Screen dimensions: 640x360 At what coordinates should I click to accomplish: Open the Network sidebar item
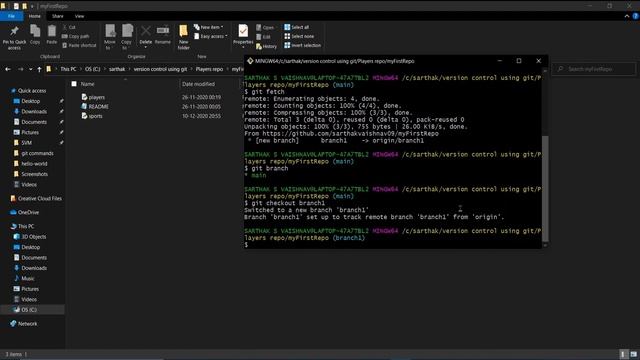(x=24, y=324)
